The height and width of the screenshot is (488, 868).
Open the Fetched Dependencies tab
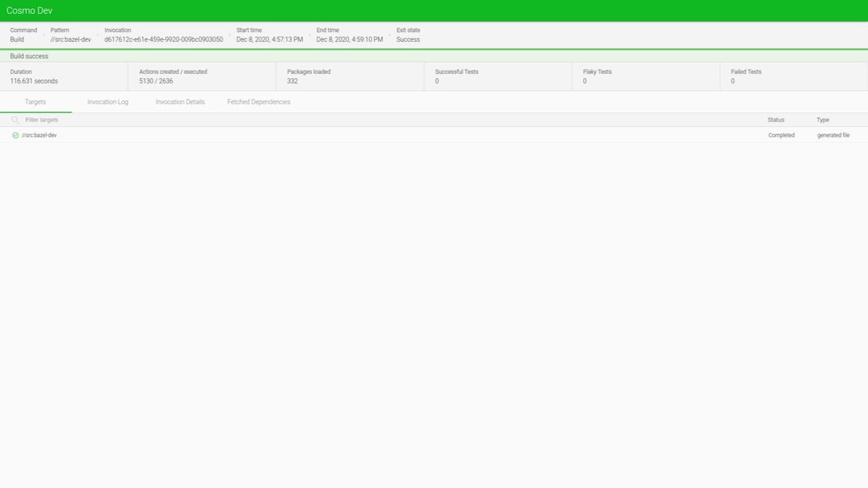coord(258,102)
